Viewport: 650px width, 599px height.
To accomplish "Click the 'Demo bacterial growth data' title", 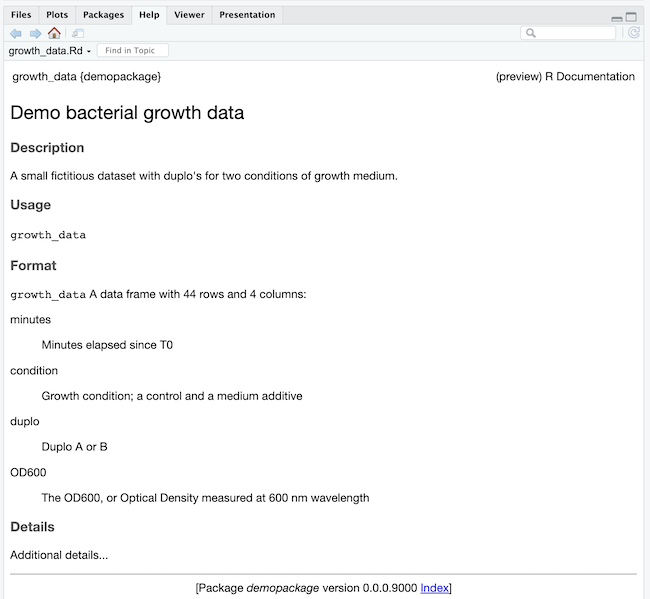I will click(127, 113).
